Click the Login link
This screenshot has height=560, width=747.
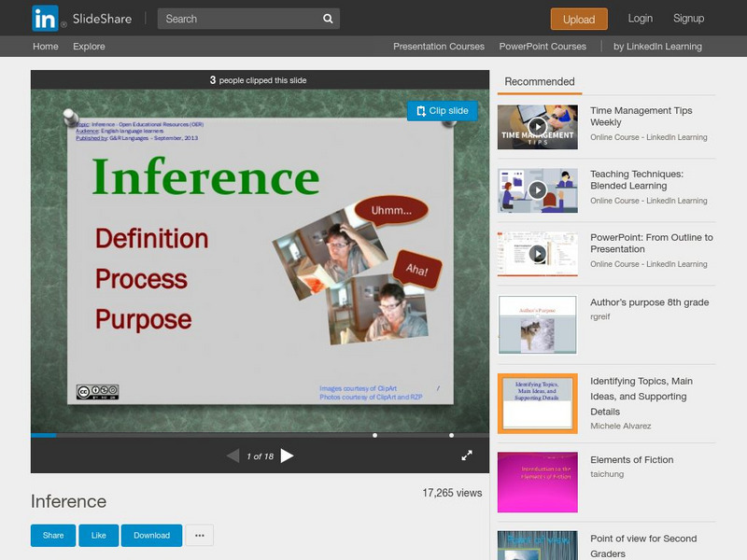pyautogui.click(x=641, y=19)
